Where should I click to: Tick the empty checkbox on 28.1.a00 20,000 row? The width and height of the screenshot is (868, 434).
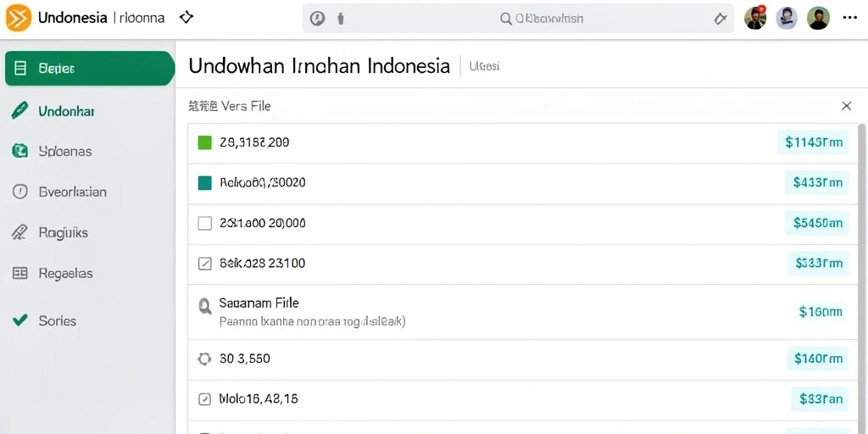[x=205, y=224]
